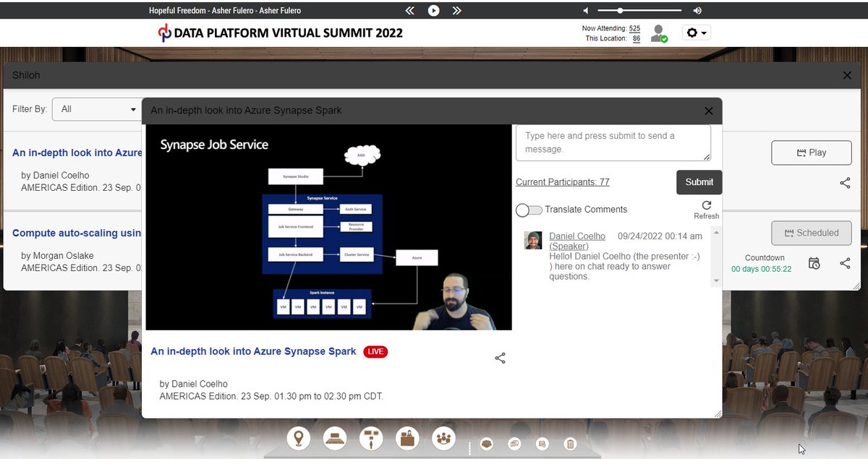Open the clipboard checklist icon
This screenshot has width=868, height=459.
pyautogui.click(x=571, y=444)
